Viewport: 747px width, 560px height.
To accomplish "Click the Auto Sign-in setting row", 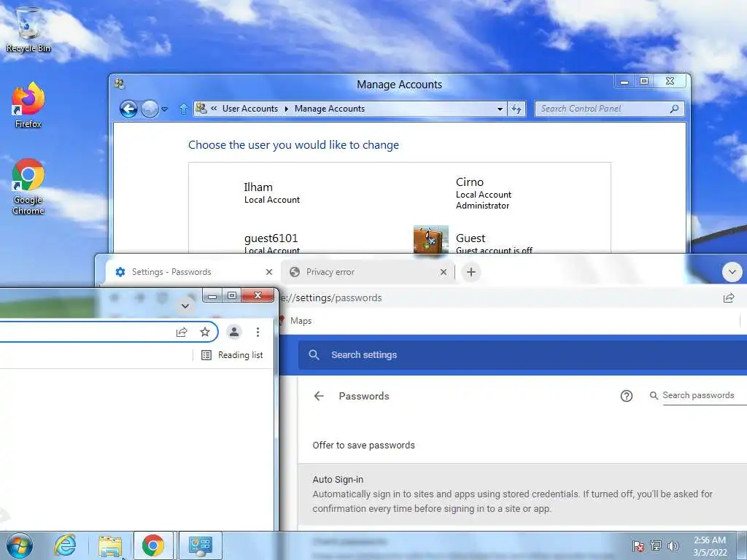I will [x=522, y=494].
